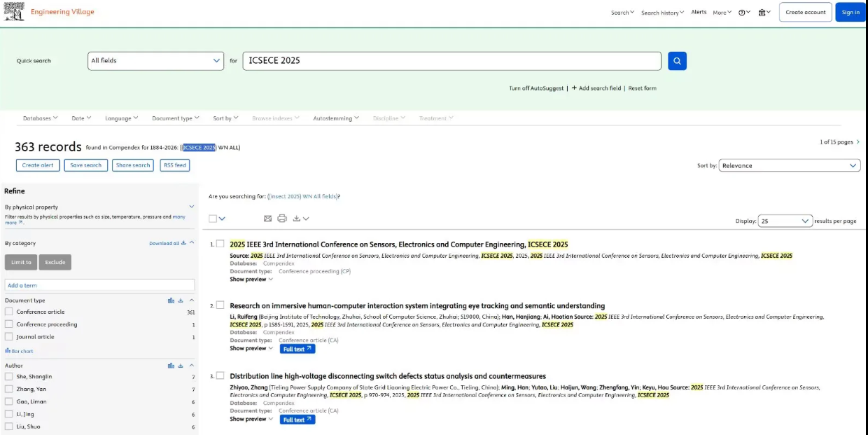Open the All fields dropdown
Viewport: 868px width, 435px height.
click(x=155, y=61)
